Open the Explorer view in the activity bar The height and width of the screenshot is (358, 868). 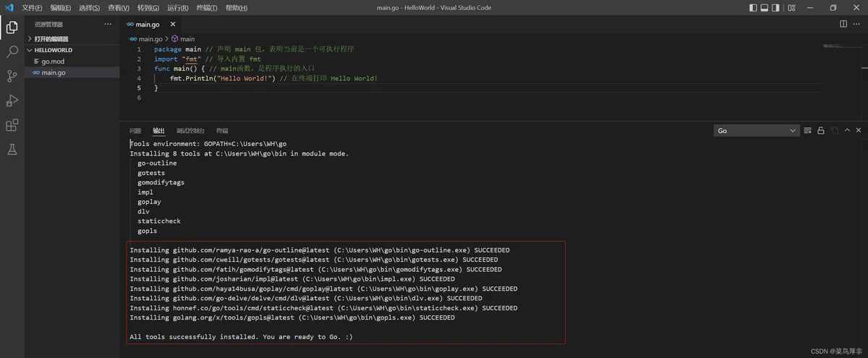coord(12,27)
